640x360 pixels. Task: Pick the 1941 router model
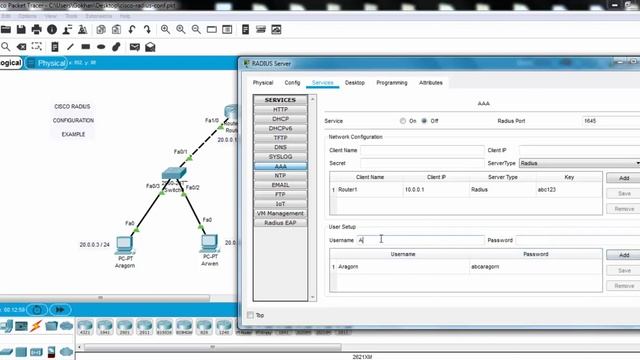tap(105, 327)
